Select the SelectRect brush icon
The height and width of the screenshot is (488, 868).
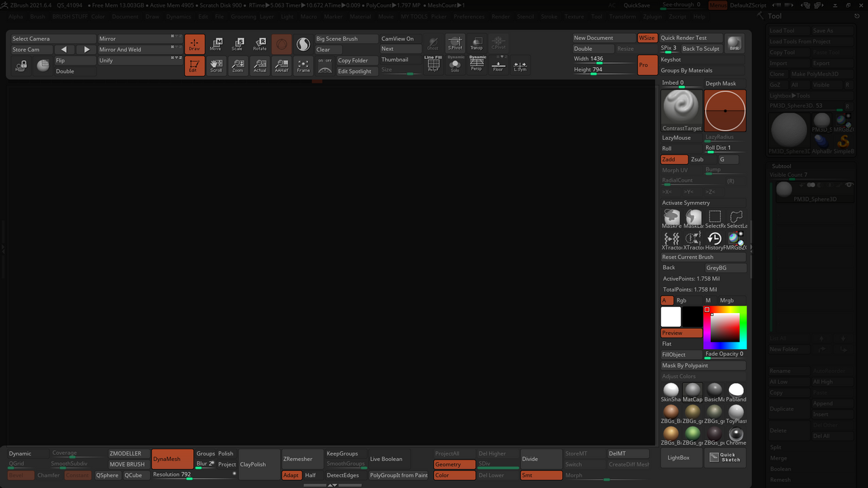click(715, 218)
